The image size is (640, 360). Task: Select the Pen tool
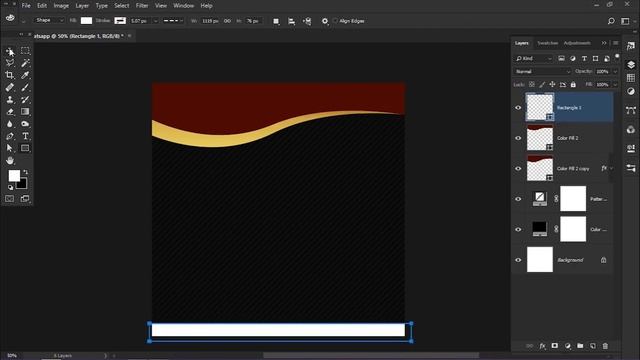[x=10, y=136]
